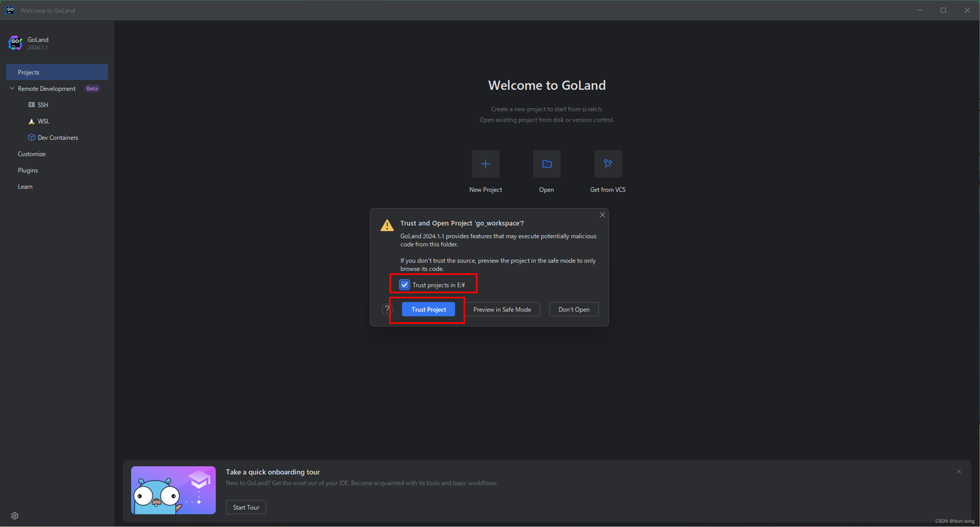
Task: Open the Learn section
Action: pyautogui.click(x=25, y=186)
